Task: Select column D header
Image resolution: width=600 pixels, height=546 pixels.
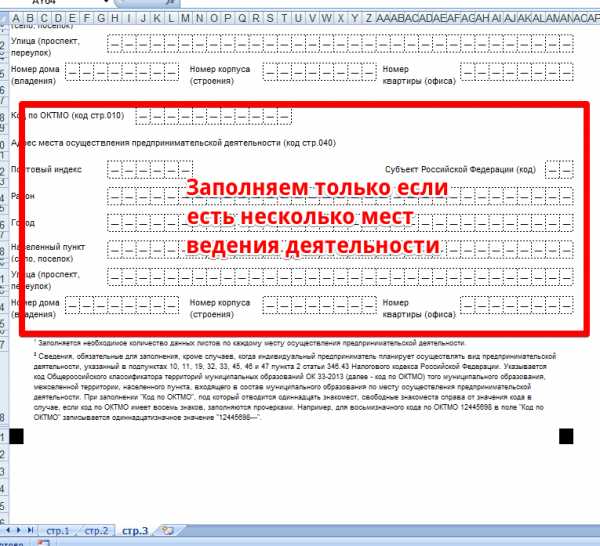Action: coord(58,18)
